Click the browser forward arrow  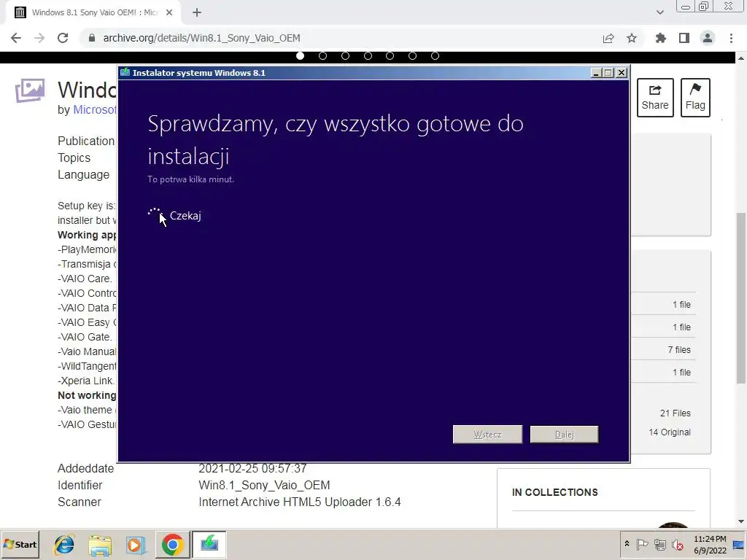pos(39,38)
